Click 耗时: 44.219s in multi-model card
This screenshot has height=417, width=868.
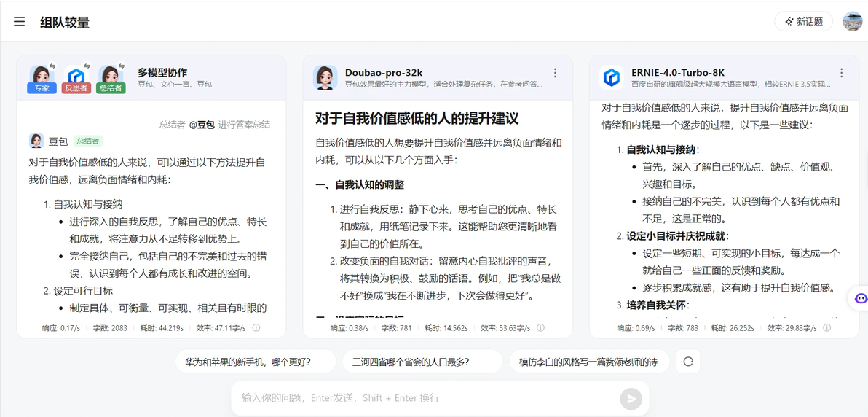click(x=163, y=328)
